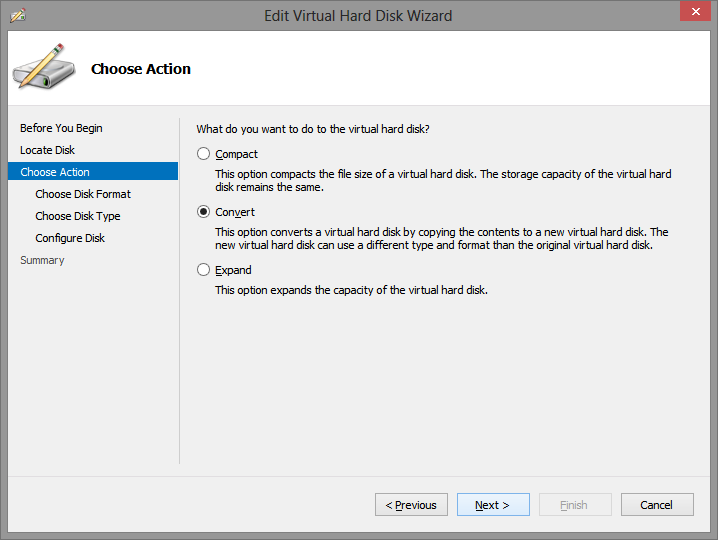Open the Configure Disk step
The height and width of the screenshot is (540, 718).
[x=70, y=238]
